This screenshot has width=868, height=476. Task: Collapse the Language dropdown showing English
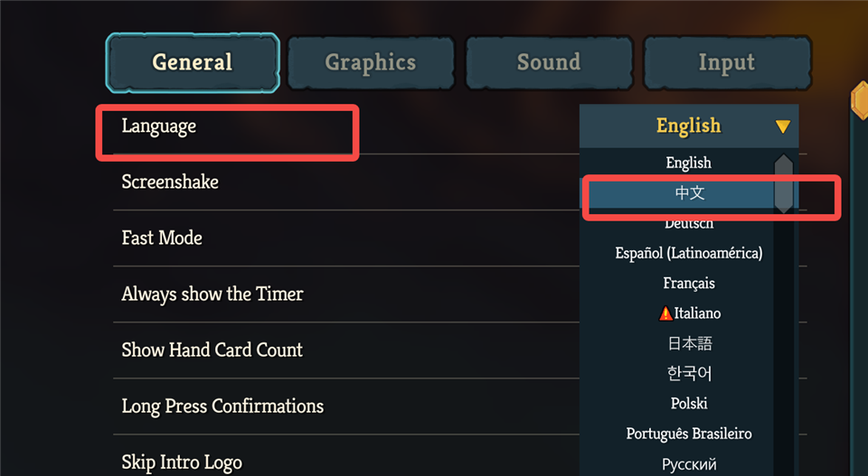tap(688, 126)
